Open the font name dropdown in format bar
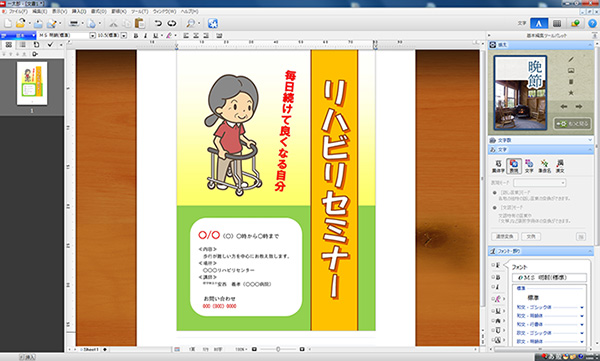The height and width of the screenshot is (361, 600). [x=92, y=36]
